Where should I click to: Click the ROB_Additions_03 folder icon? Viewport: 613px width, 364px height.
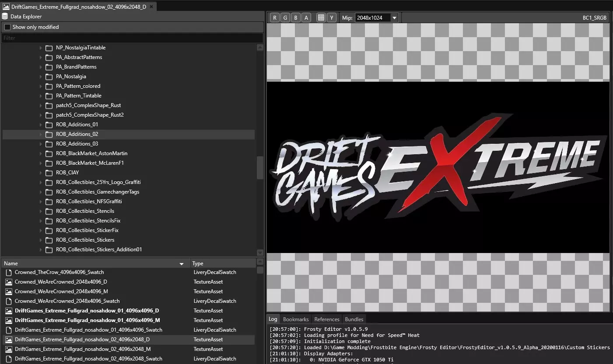point(49,144)
